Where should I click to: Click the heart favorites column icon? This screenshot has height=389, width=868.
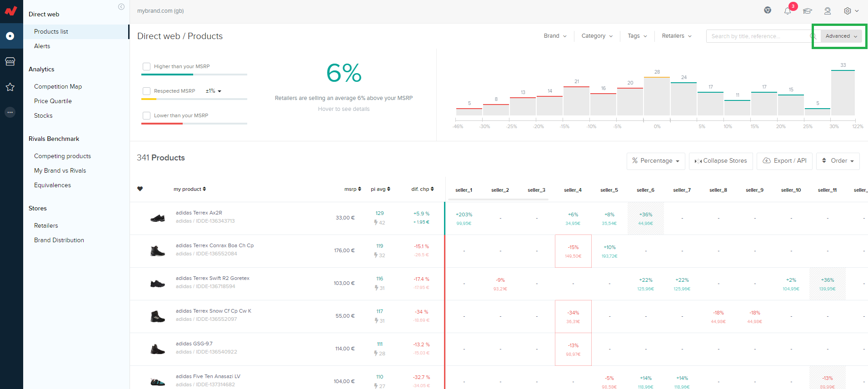(x=140, y=189)
